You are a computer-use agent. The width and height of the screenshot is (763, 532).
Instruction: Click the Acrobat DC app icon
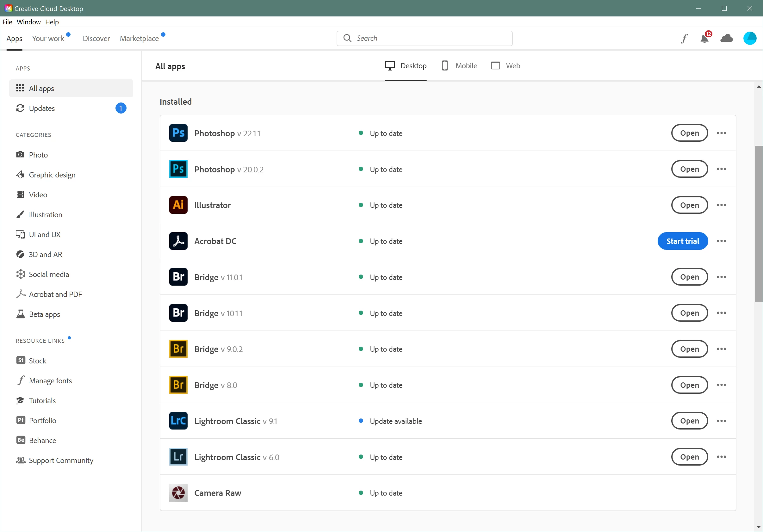pos(178,241)
